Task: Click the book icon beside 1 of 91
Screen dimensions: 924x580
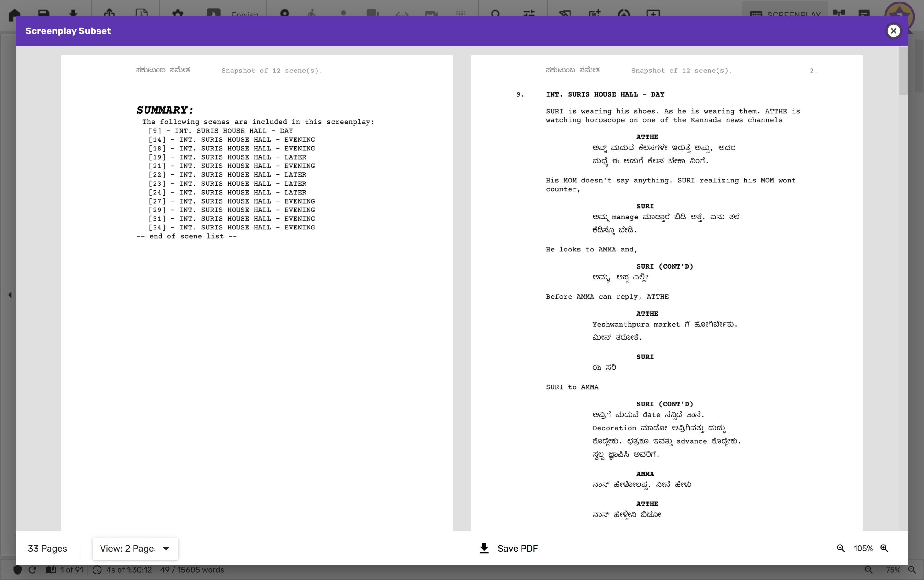Action: tap(51, 570)
